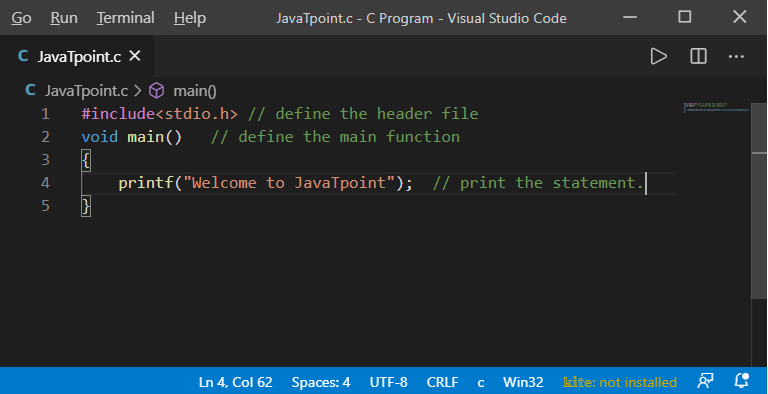Click the void keyword
The image size is (768, 394).
[x=99, y=137]
